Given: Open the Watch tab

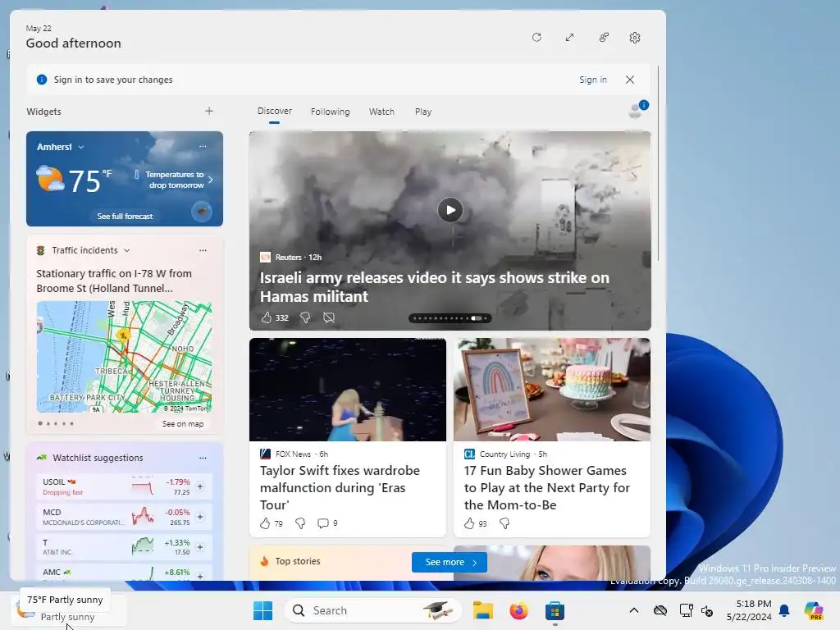Looking at the screenshot, I should (x=381, y=112).
